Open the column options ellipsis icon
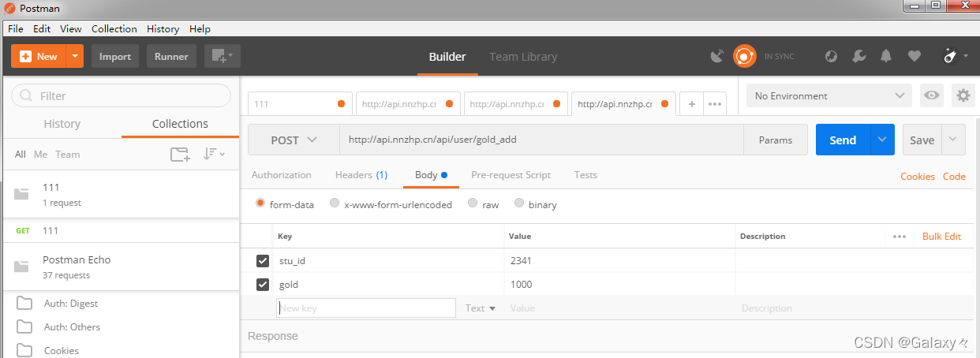980x358 pixels. pyautogui.click(x=900, y=237)
